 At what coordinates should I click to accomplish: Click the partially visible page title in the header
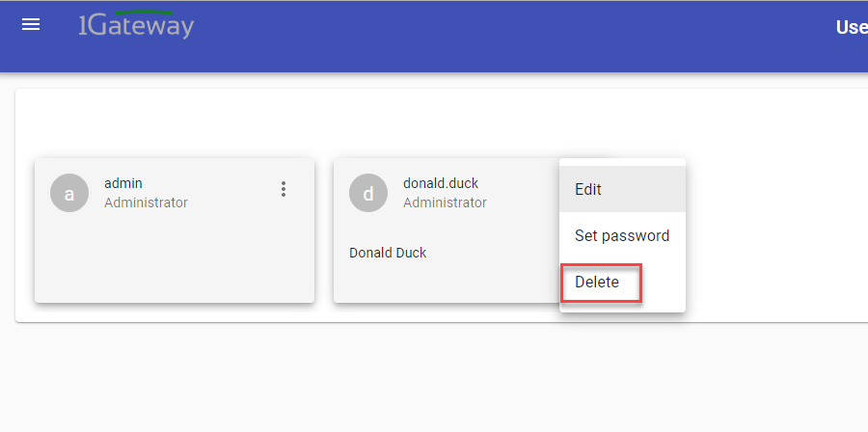tap(851, 27)
